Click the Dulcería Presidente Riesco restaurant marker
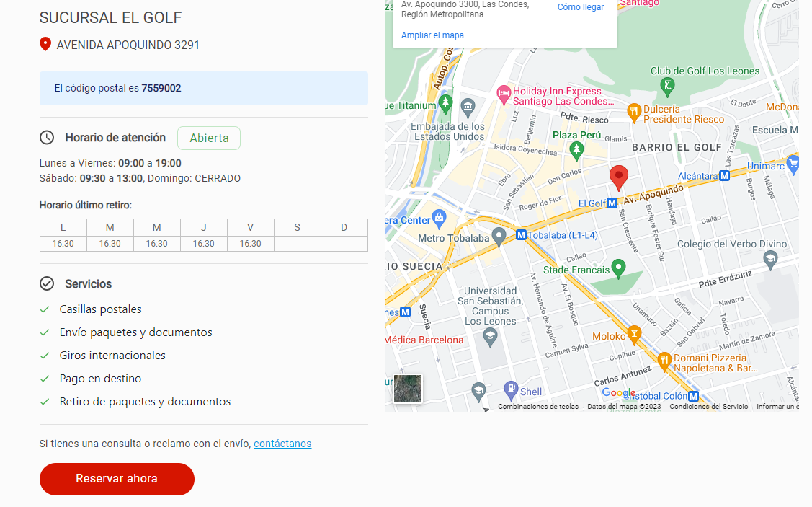The image size is (812, 507). (x=634, y=112)
